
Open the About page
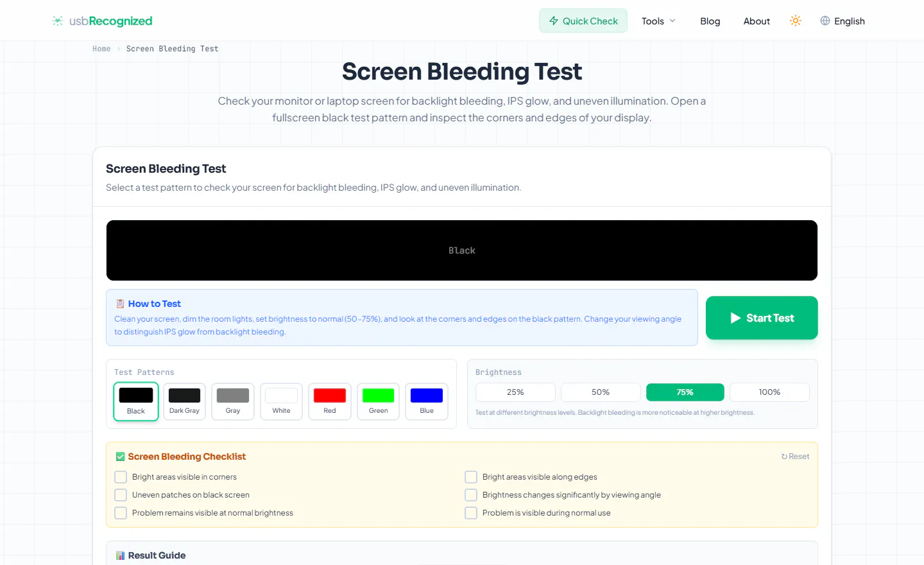757,21
